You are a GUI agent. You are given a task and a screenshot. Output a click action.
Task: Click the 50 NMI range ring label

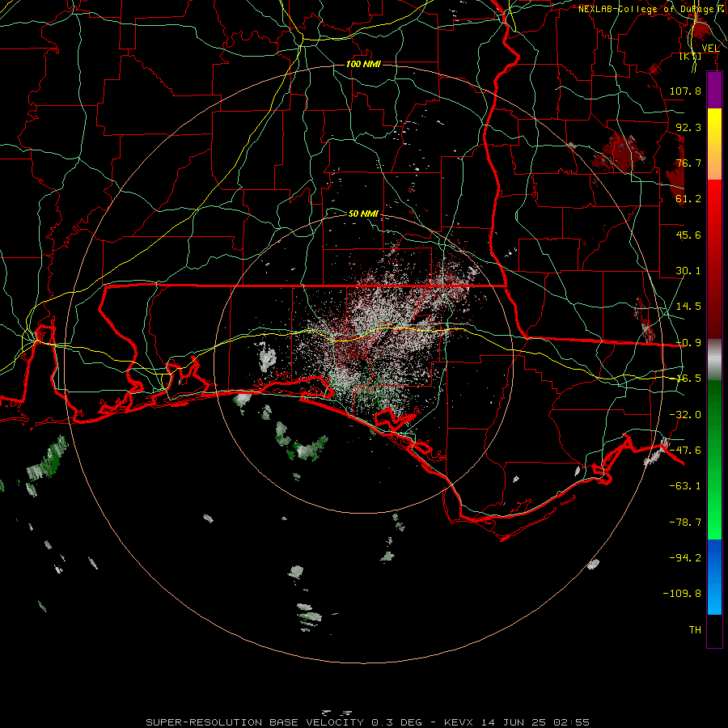363,214
